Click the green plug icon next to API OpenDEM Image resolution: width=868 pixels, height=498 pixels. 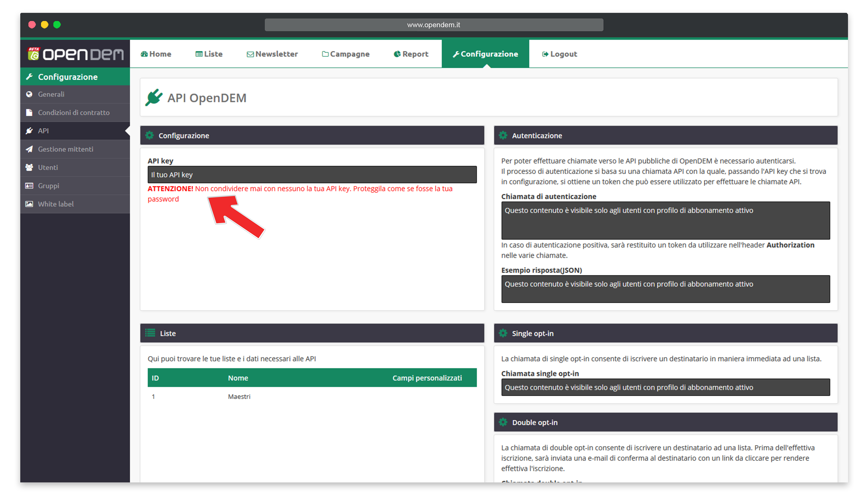pyautogui.click(x=154, y=98)
